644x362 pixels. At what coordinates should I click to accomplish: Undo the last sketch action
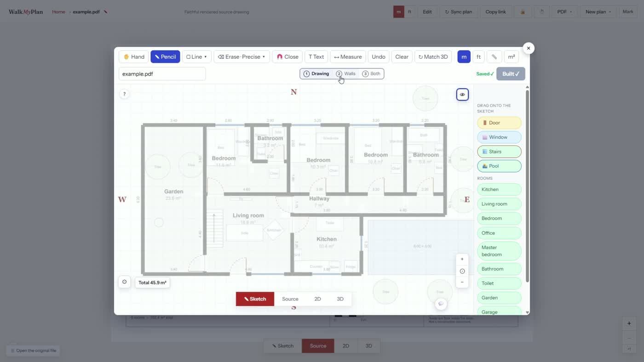click(379, 57)
